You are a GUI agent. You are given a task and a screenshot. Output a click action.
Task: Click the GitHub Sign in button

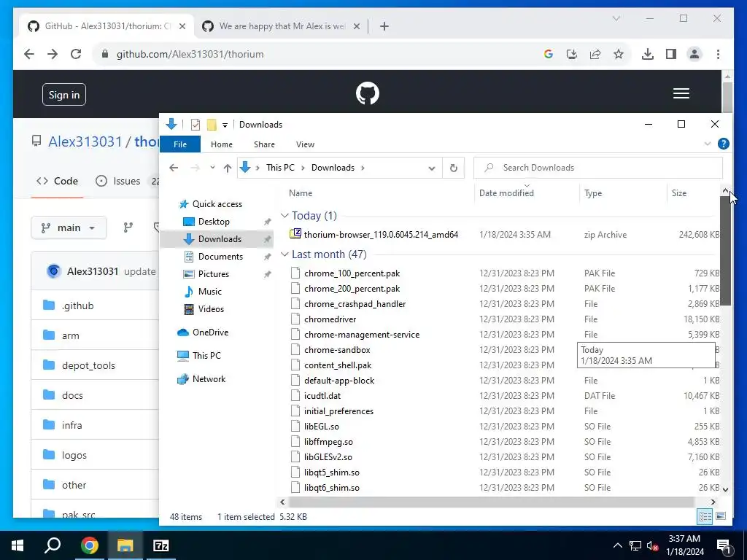pyautogui.click(x=64, y=94)
